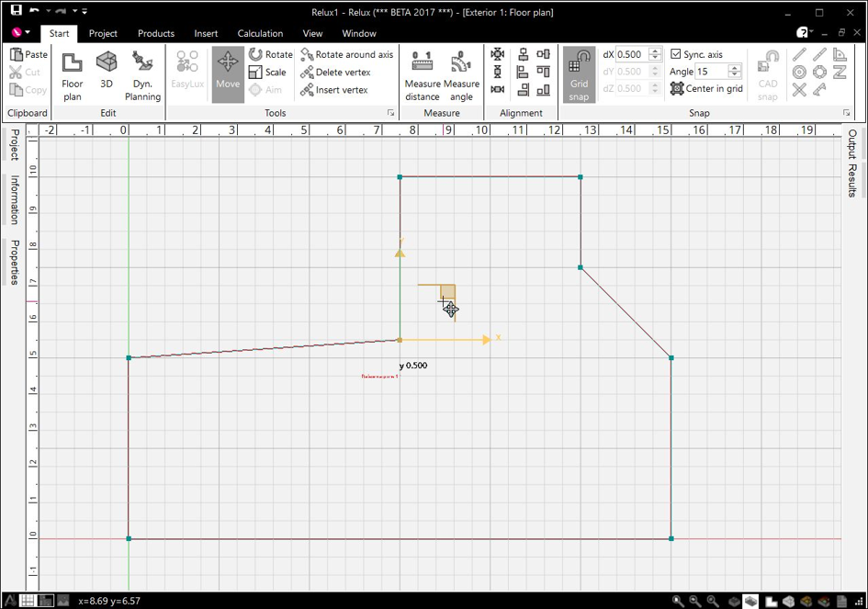
Task: Activate the Rotate tool
Action: [271, 54]
